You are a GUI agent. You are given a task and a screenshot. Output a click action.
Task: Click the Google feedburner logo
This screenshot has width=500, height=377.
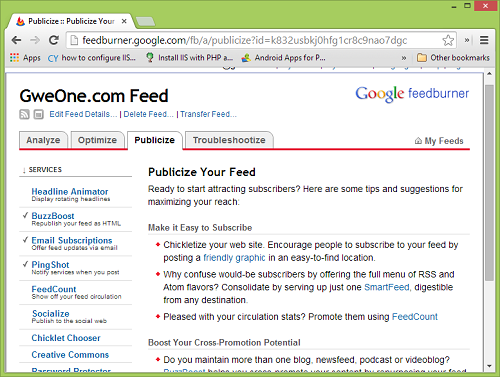pyautogui.click(x=412, y=94)
